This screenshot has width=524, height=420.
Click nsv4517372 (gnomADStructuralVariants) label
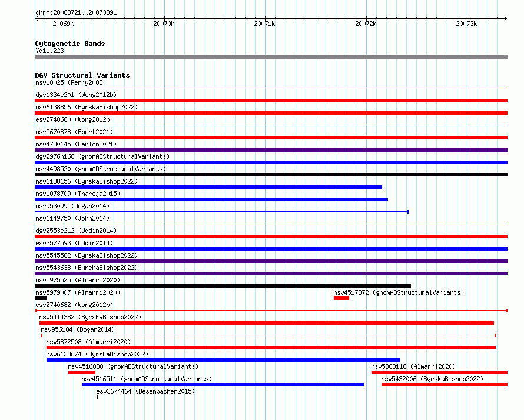coord(399,292)
